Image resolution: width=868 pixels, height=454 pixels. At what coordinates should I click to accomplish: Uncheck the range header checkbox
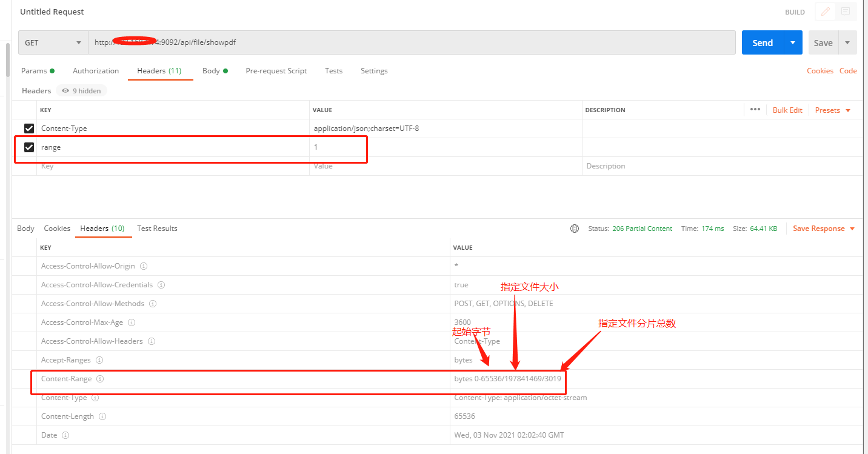click(29, 147)
